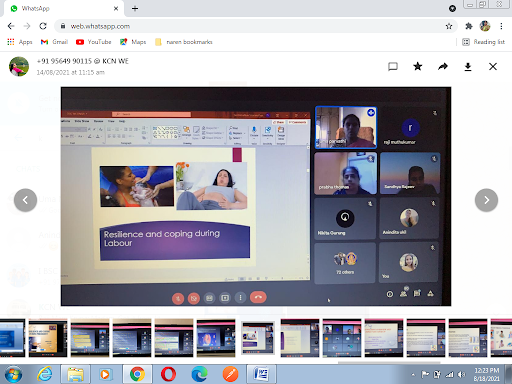
Task: Open the reply message icon
Action: coord(393,67)
